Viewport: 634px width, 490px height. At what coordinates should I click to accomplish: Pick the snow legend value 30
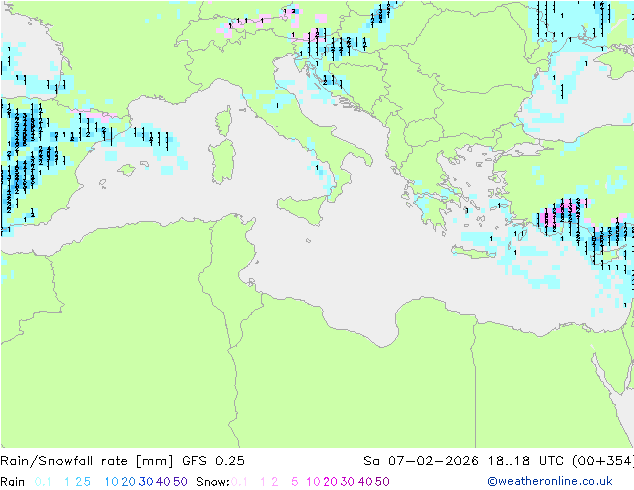(x=348, y=482)
